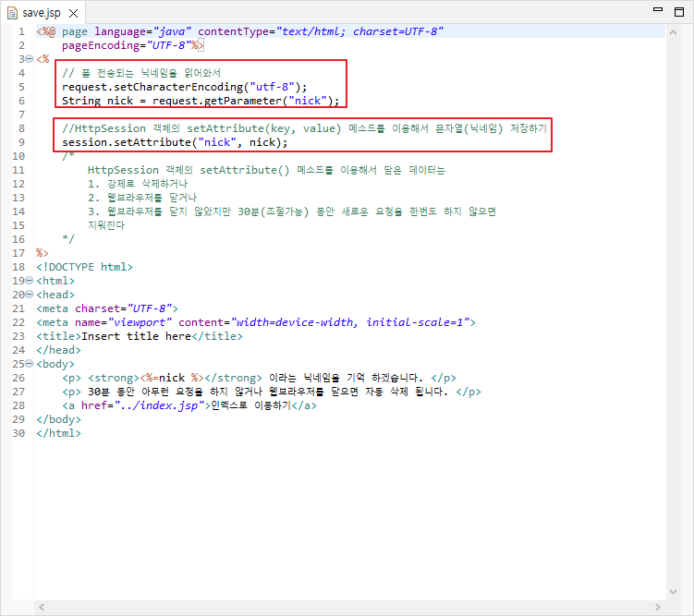Viewport: 694px width, 616px height.
Task: Click the <!DOCTYPE html> line
Action: (x=84, y=267)
